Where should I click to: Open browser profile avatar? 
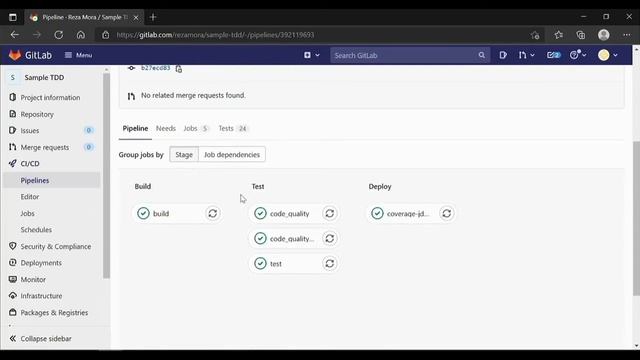(604, 35)
